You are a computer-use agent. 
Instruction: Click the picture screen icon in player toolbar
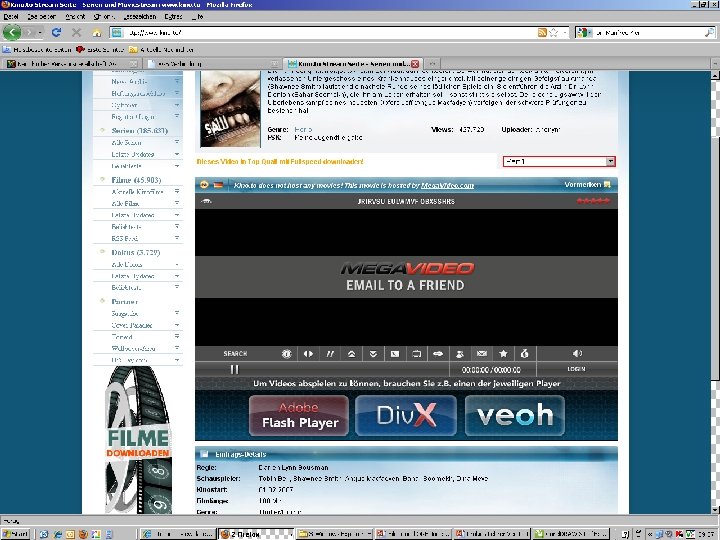coord(394,354)
